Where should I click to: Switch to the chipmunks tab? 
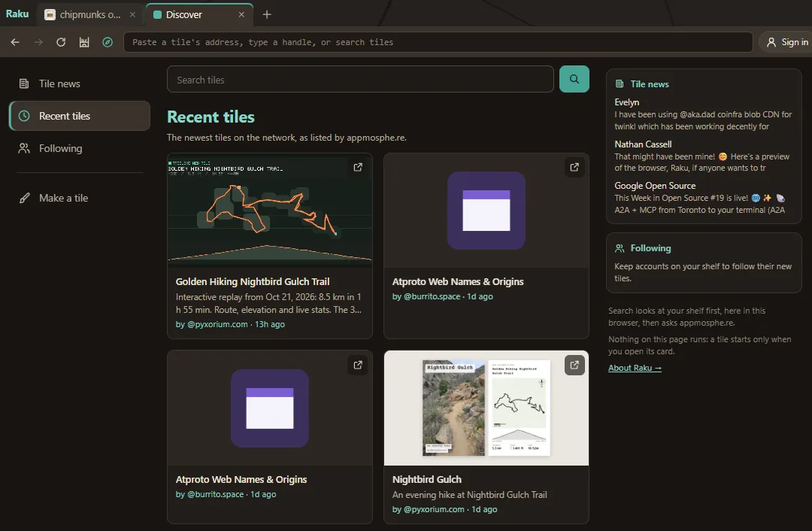coord(90,14)
